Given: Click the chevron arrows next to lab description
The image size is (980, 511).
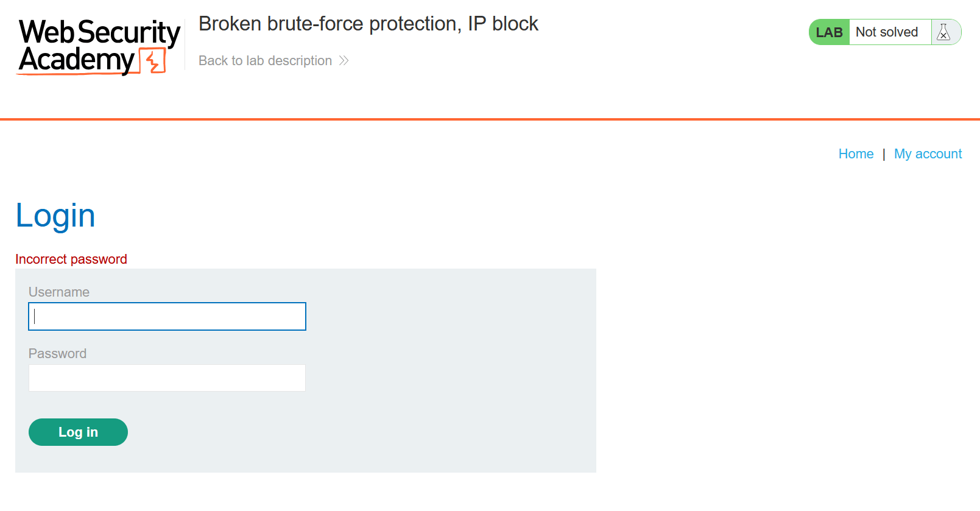Looking at the screenshot, I should pos(344,60).
